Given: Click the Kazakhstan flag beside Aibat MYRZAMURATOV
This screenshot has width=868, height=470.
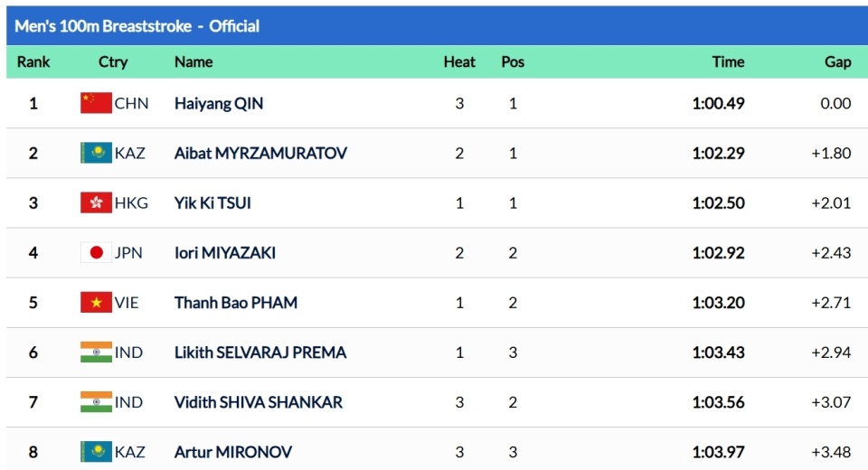Looking at the screenshot, I should [96, 153].
